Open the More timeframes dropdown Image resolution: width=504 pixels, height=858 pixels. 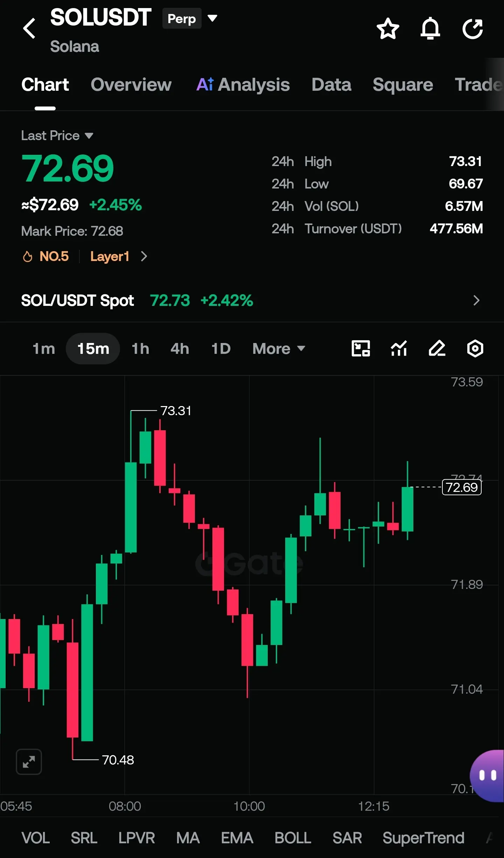pyautogui.click(x=279, y=349)
